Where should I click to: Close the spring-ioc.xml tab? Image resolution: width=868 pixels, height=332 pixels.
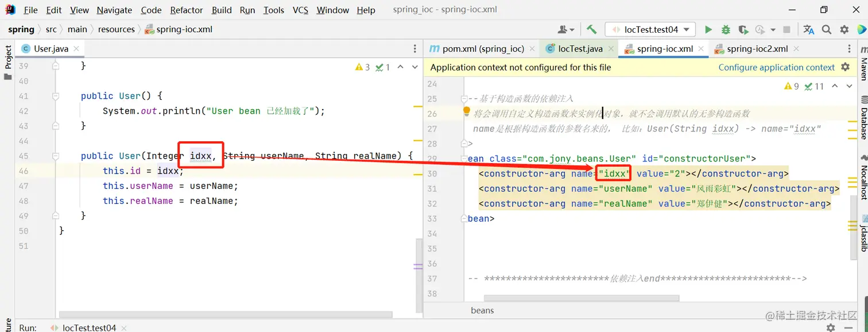tap(701, 49)
